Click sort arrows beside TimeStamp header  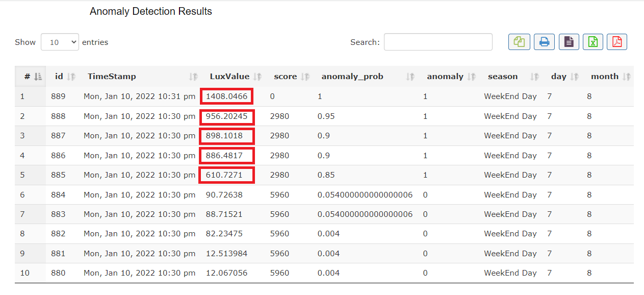point(193,77)
